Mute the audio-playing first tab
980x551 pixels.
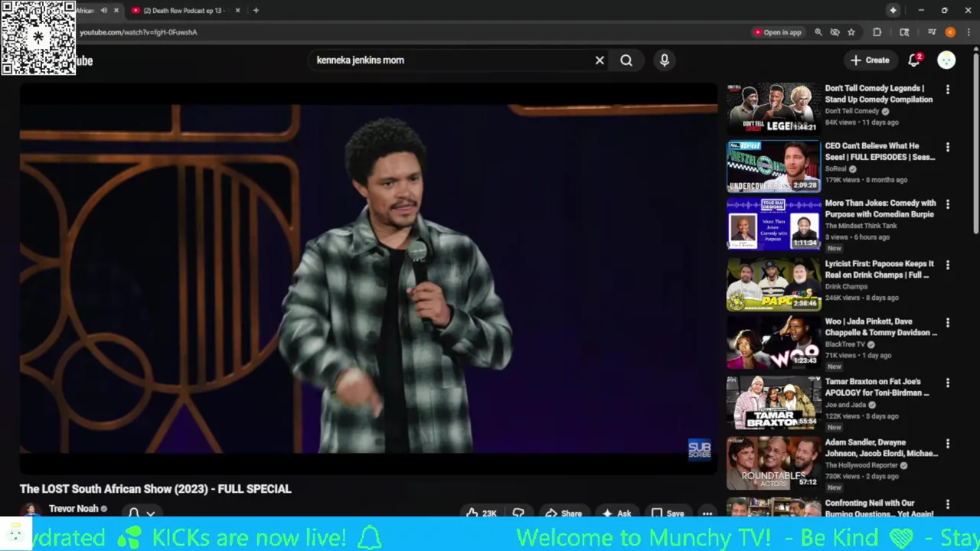coord(104,11)
